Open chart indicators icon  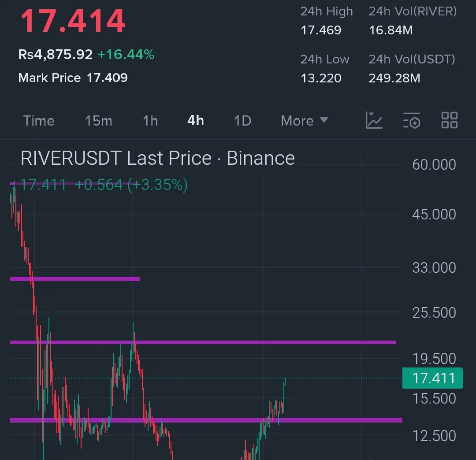374,120
